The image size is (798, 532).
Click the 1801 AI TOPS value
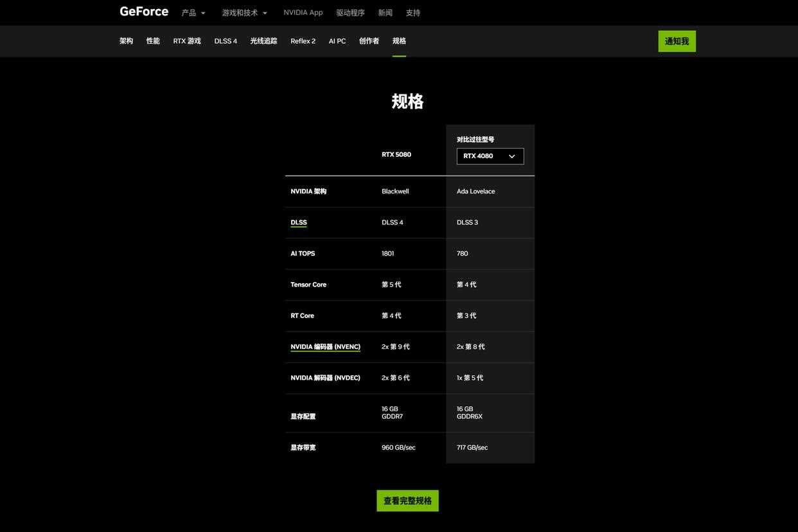click(388, 254)
